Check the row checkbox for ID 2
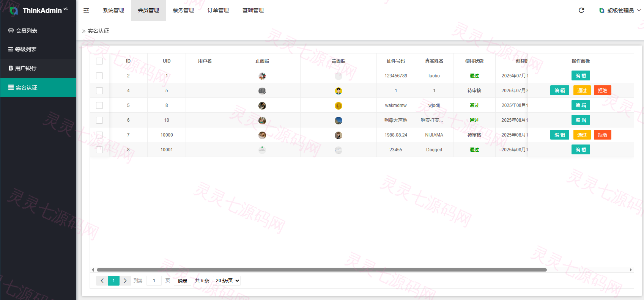The width and height of the screenshot is (644, 300). (99, 76)
